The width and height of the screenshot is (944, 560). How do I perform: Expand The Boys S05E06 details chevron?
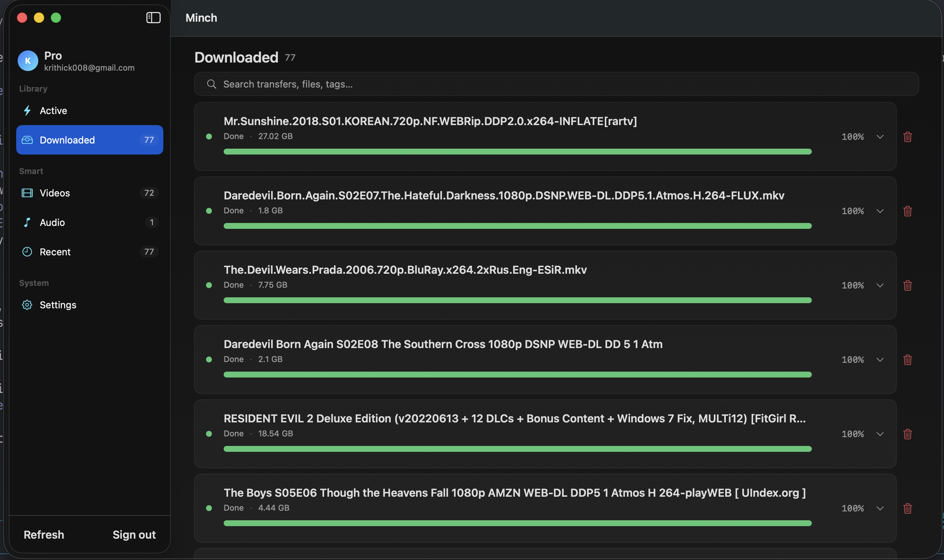(x=880, y=508)
